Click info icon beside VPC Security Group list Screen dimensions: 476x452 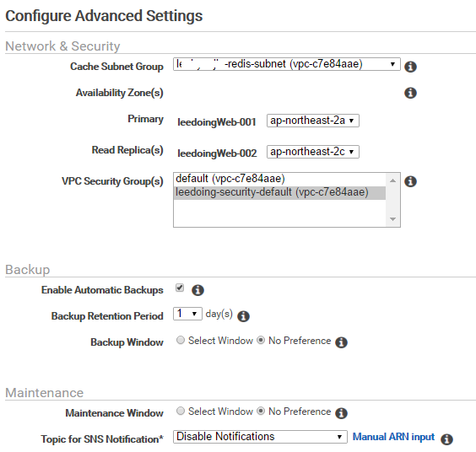(x=410, y=181)
